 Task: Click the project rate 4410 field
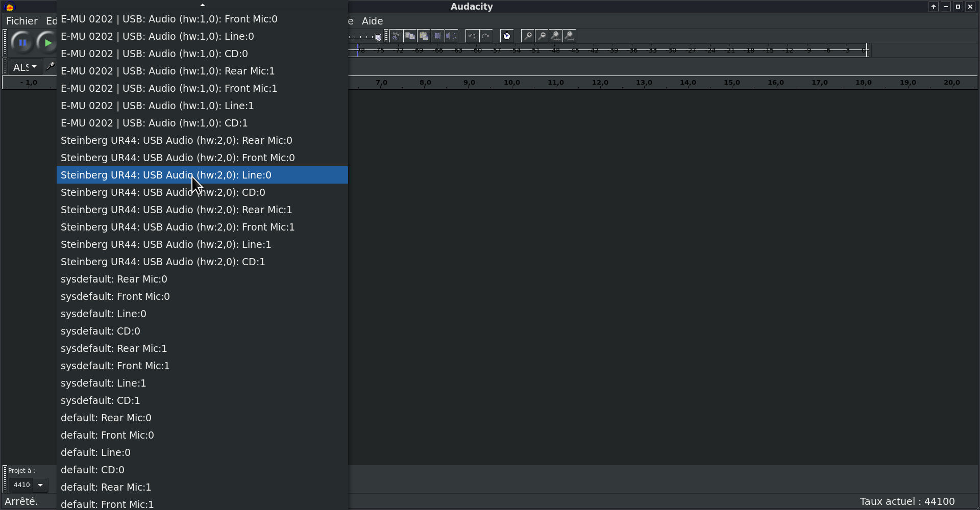(21, 485)
